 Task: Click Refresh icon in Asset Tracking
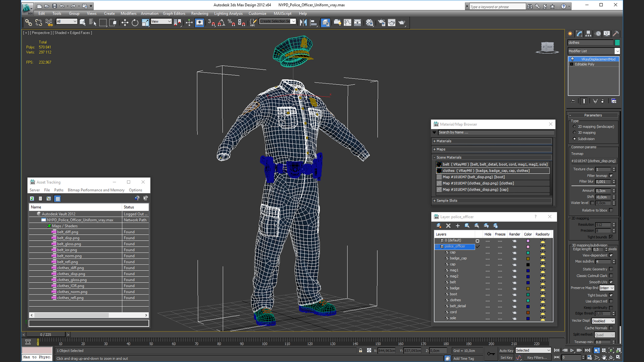(x=32, y=198)
